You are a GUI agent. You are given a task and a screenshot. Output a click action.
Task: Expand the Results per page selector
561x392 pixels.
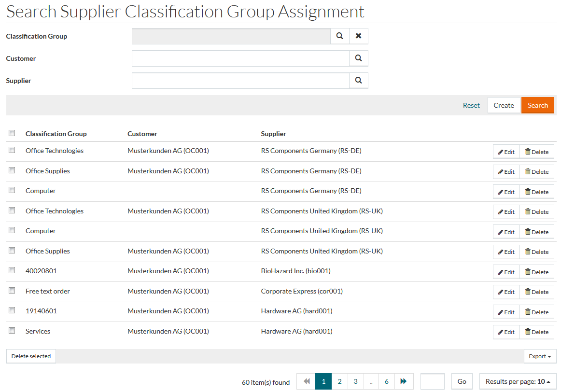(x=518, y=381)
